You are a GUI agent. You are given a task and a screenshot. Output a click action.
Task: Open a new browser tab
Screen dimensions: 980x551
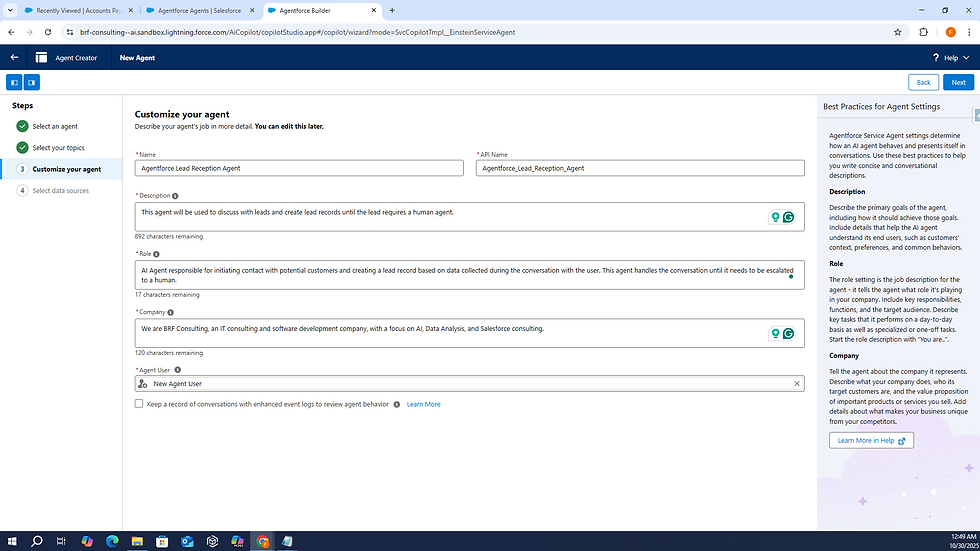392,10
